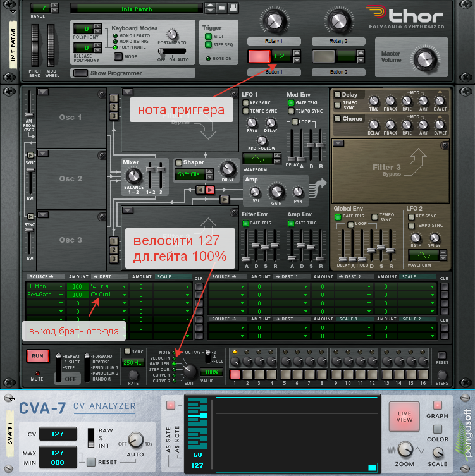The height and width of the screenshot is (476, 475).
Task: Select Mono Legato keyboard mode
Action: coord(115,36)
